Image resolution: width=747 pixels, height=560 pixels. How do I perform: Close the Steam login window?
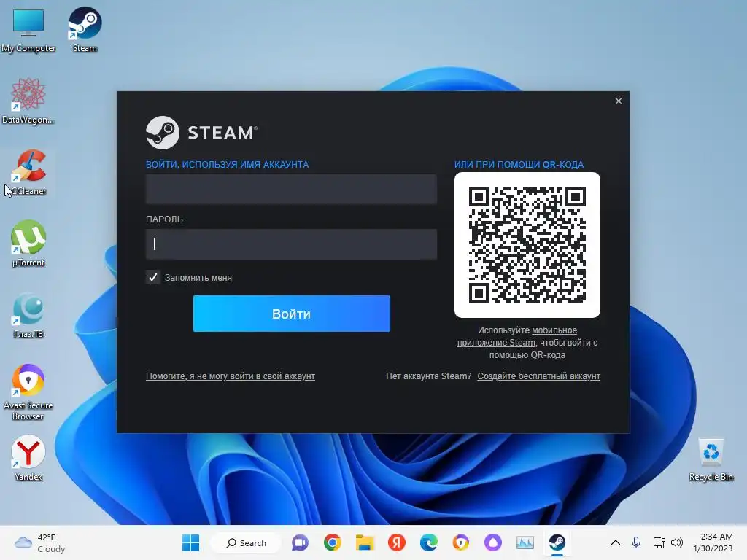point(619,101)
